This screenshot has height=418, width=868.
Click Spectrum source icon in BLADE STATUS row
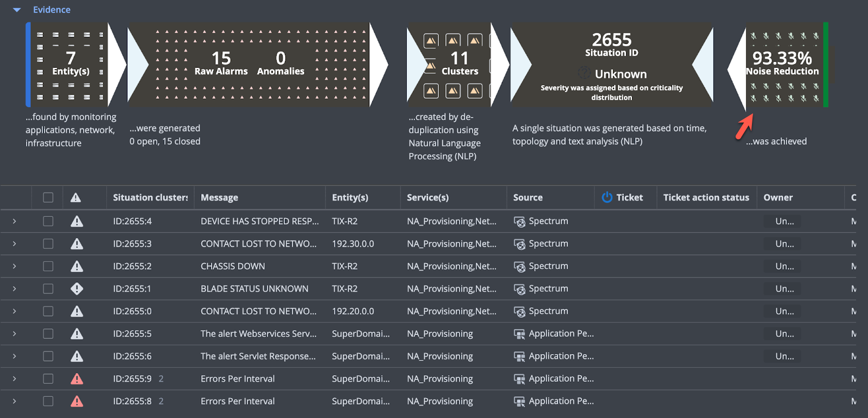pyautogui.click(x=519, y=290)
